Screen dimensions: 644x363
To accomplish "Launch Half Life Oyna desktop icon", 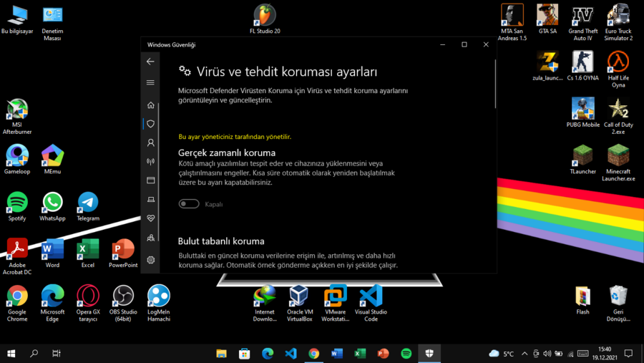I will (x=618, y=69).
